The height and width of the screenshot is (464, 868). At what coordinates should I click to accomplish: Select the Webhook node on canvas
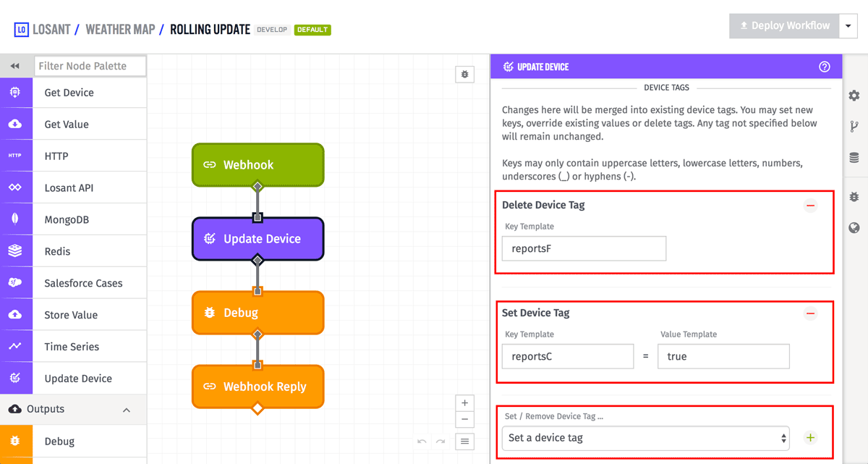pos(258,164)
